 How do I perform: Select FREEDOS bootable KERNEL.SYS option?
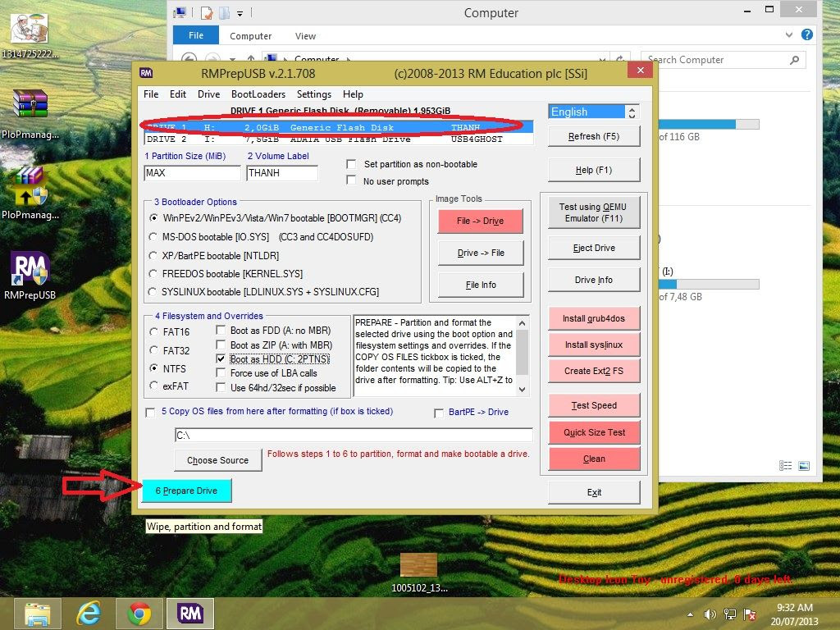point(153,273)
